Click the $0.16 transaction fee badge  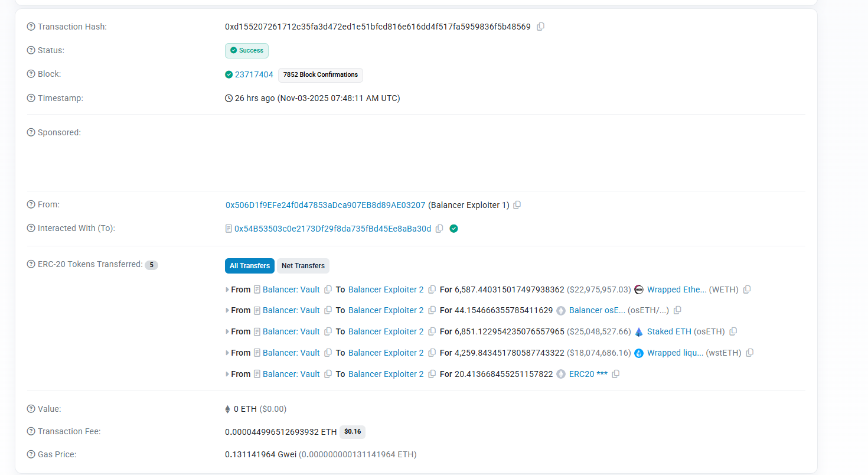[353, 432]
